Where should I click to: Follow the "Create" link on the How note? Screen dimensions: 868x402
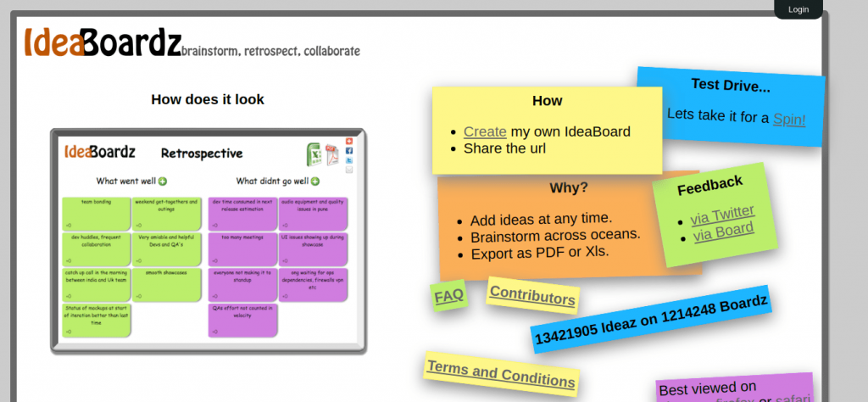[x=485, y=131]
